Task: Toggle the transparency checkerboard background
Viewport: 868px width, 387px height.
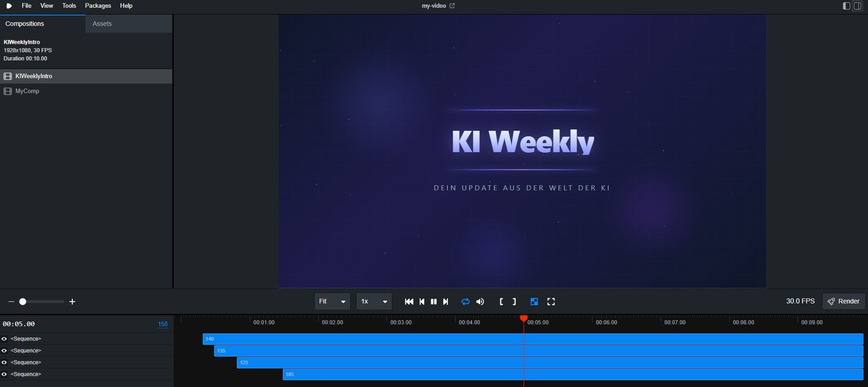Action: point(534,302)
